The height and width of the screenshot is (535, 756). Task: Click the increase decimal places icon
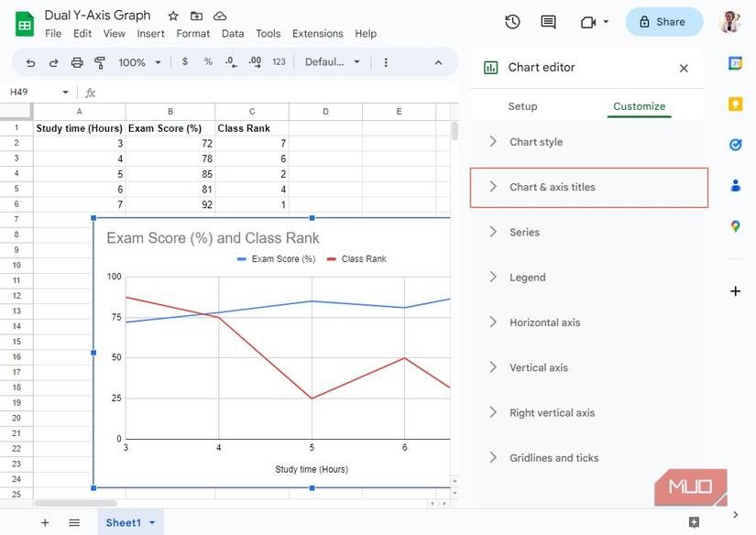click(x=255, y=61)
